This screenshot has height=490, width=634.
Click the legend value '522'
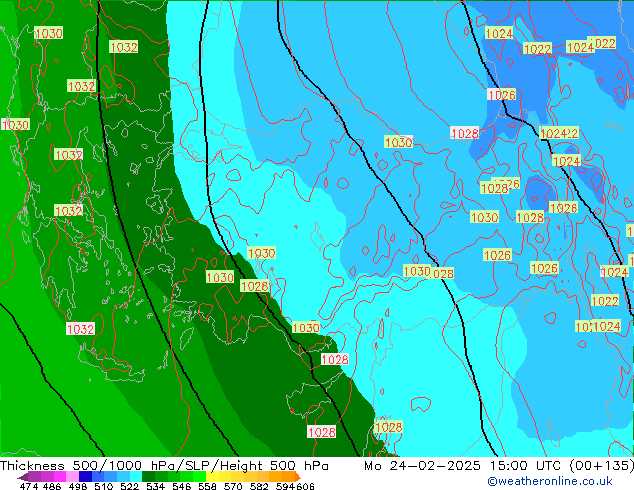tap(129, 486)
